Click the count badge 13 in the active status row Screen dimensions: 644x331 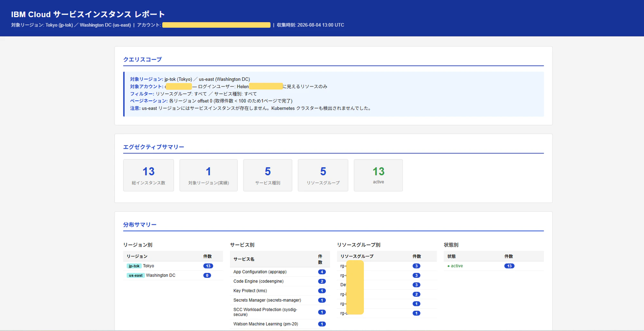coord(509,266)
